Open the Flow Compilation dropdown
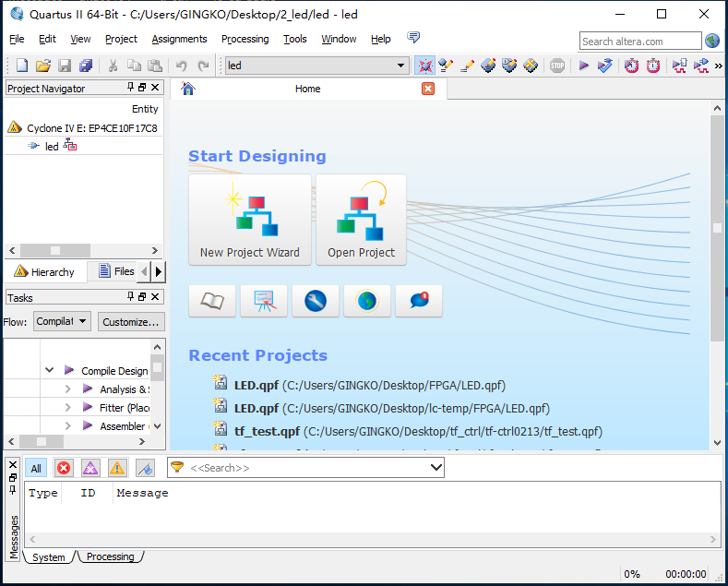 click(x=62, y=321)
